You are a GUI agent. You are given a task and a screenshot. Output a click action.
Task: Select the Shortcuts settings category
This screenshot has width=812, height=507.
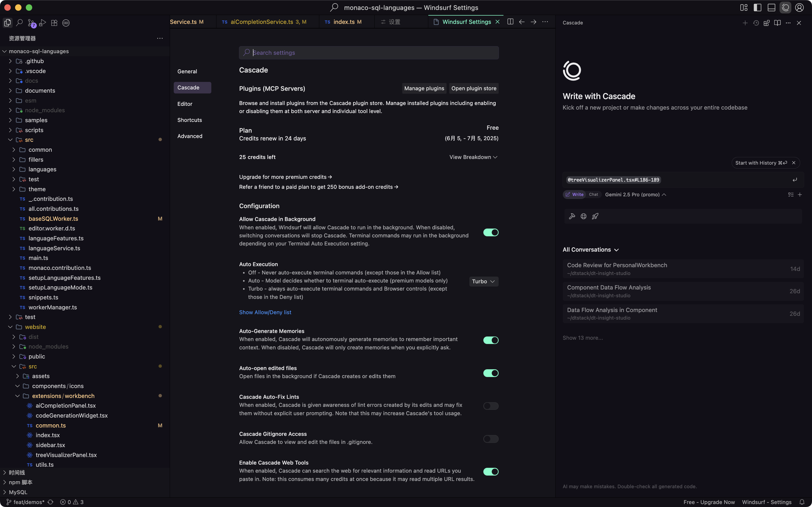click(x=189, y=120)
